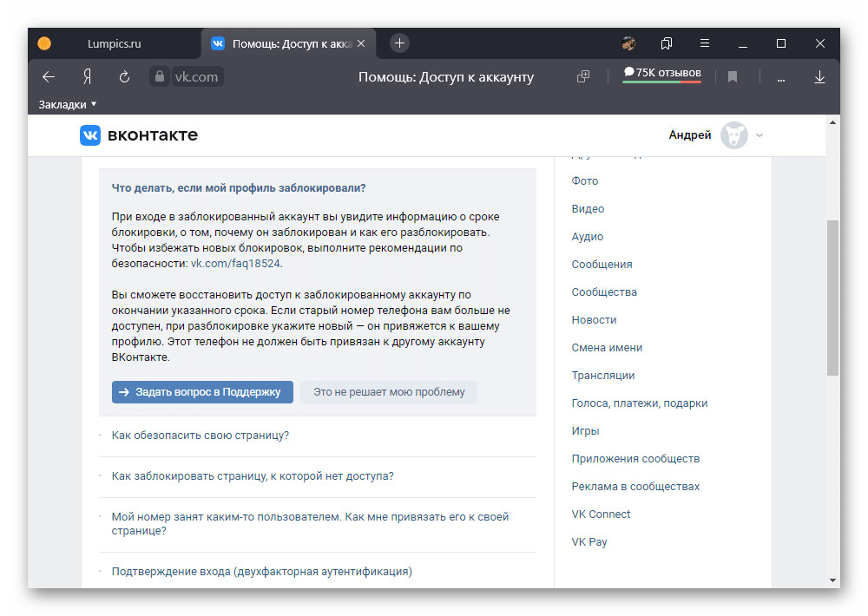This screenshot has height=616, width=868.
Task: Click Задать вопрос в Поддержку button
Action: [202, 392]
